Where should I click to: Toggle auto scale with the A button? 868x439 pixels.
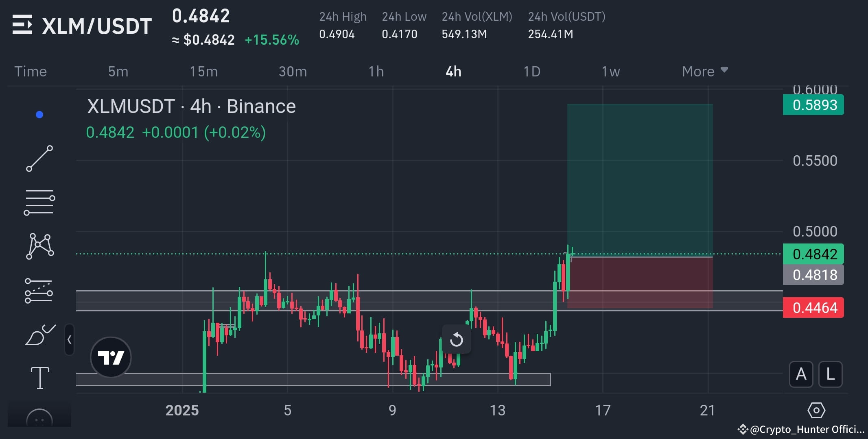click(x=801, y=374)
